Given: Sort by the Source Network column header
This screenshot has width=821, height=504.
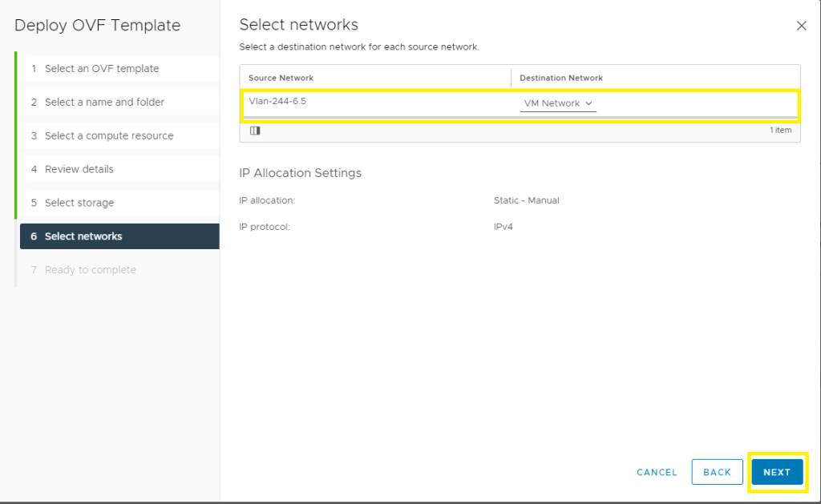Looking at the screenshot, I should coord(281,78).
